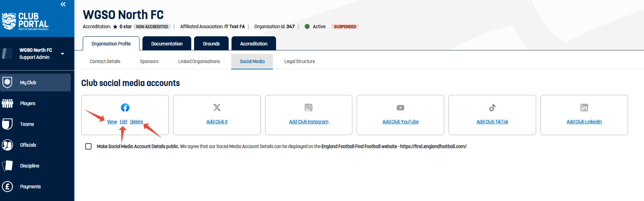This screenshot has width=644, height=201.
Task: Select the Sponsors sub-tab
Action: [149, 61]
